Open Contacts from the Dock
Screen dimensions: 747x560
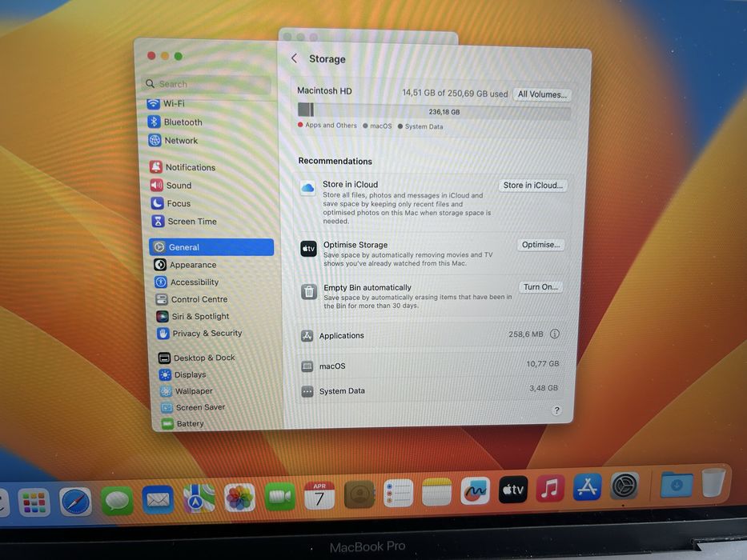tap(359, 494)
